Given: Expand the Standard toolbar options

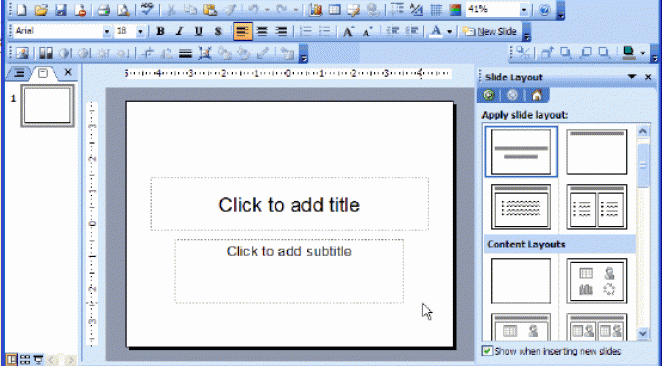Looking at the screenshot, I should [x=560, y=11].
